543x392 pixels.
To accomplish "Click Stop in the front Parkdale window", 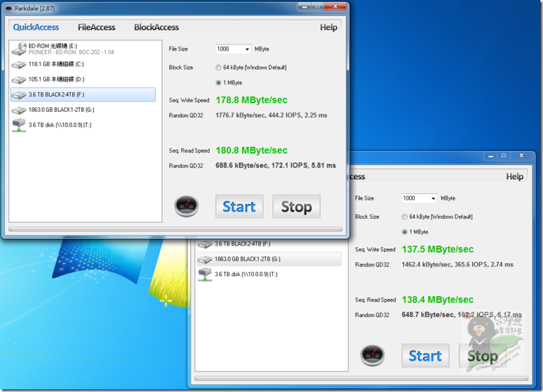I will click(x=296, y=206).
